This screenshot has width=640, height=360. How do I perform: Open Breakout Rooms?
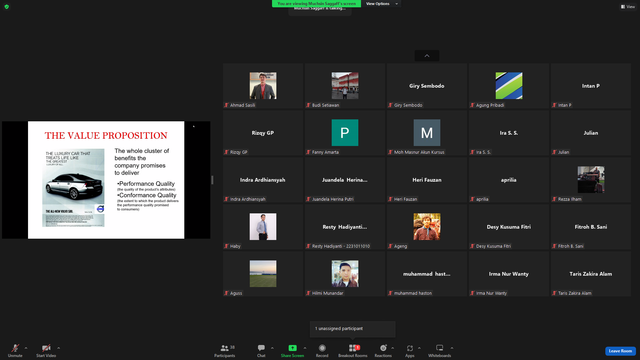coord(353,351)
